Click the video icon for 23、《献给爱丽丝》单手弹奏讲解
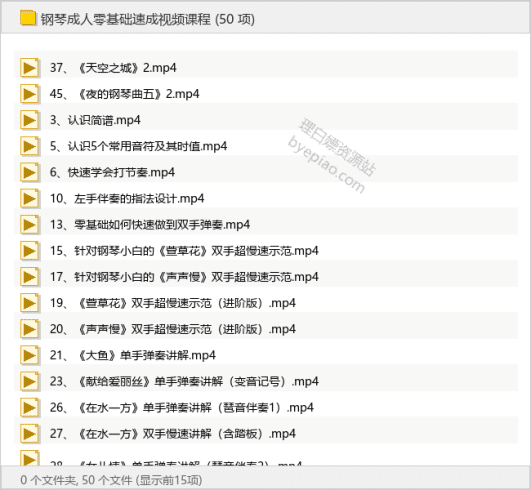The width and height of the screenshot is (531, 490). [x=29, y=381]
